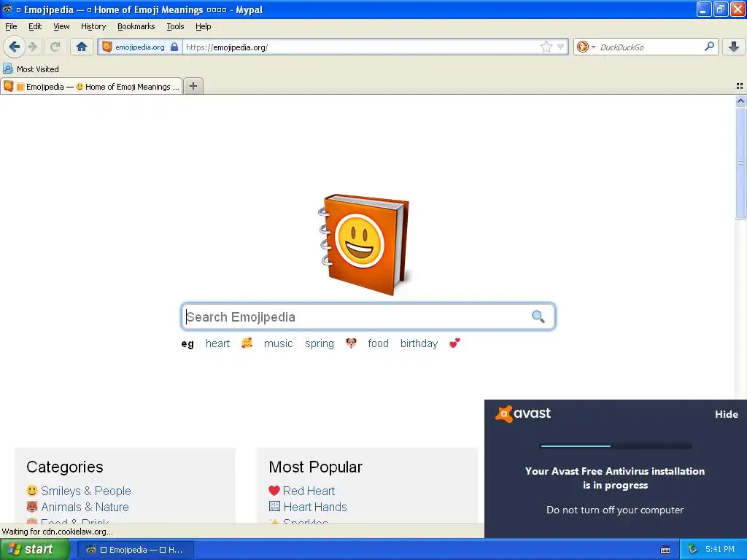Click the Heart Hands placeholder icon
This screenshot has width=747, height=560.
(x=274, y=506)
